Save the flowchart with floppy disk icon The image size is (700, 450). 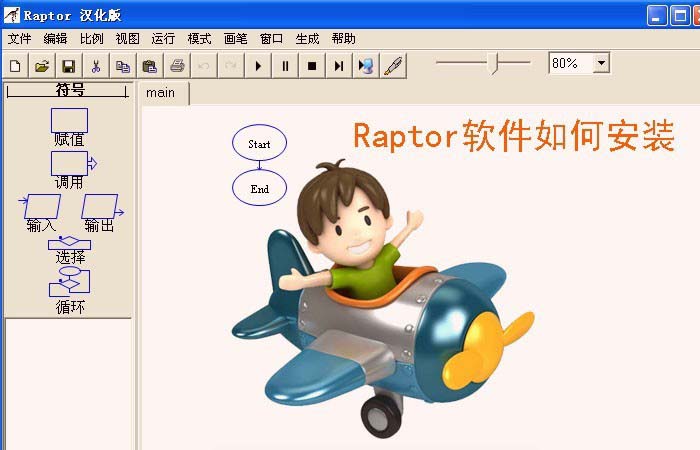(x=69, y=66)
